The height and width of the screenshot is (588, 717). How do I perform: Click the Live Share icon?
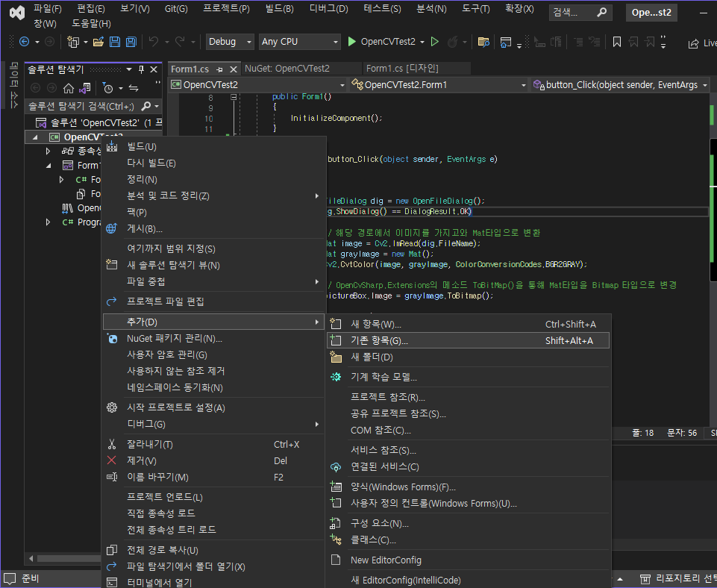pyautogui.click(x=694, y=43)
